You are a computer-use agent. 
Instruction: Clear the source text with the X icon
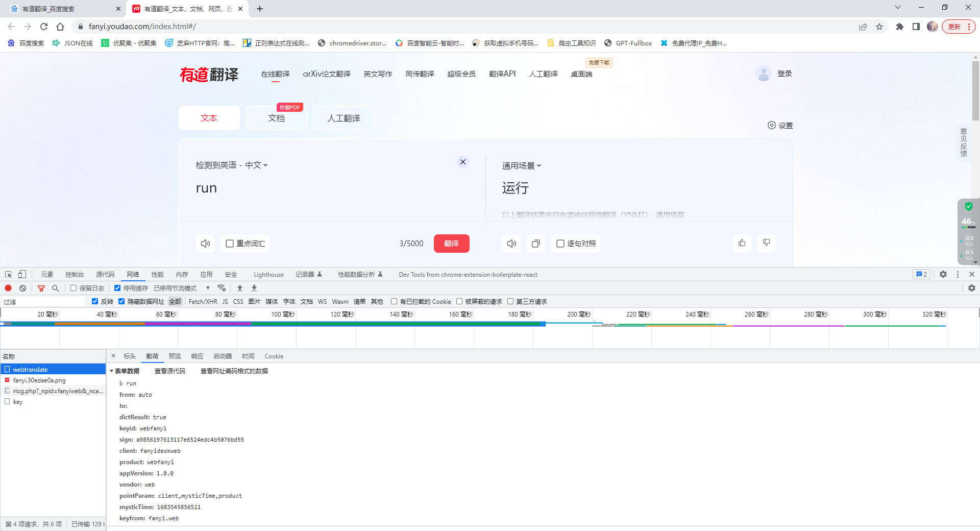click(463, 162)
